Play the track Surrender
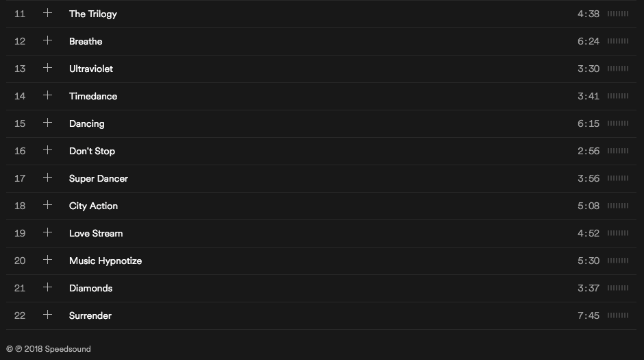Image resolution: width=644 pixels, height=360 pixels. click(90, 315)
